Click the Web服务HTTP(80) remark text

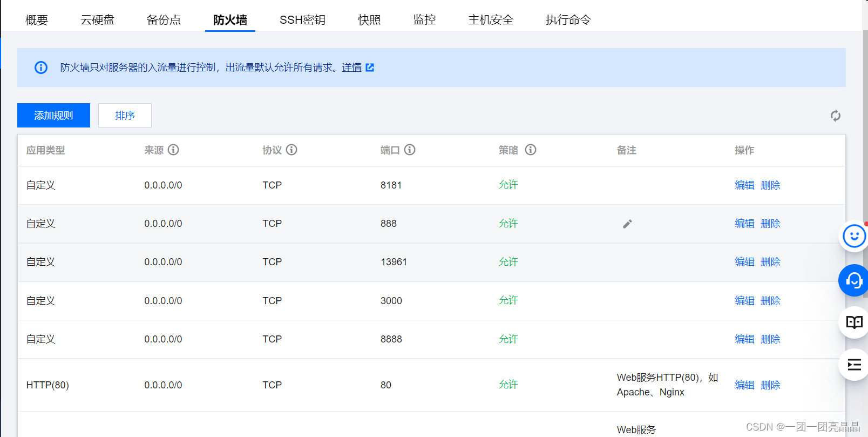(667, 385)
